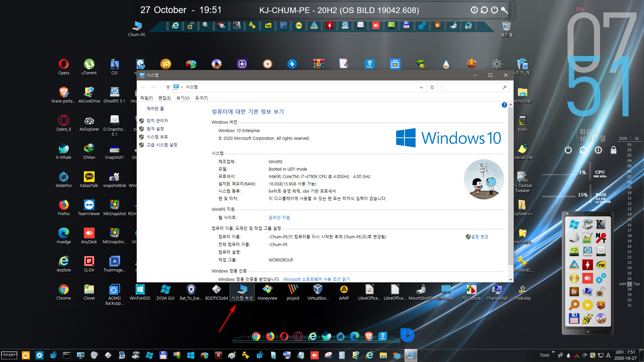Open Honeyview desktop icon

coord(267,292)
